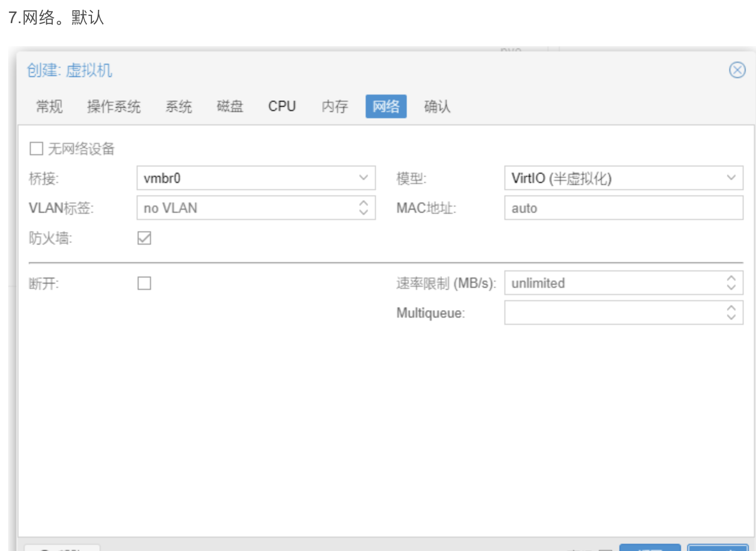Click the Multiqueue spinner arrows

pos(731,313)
